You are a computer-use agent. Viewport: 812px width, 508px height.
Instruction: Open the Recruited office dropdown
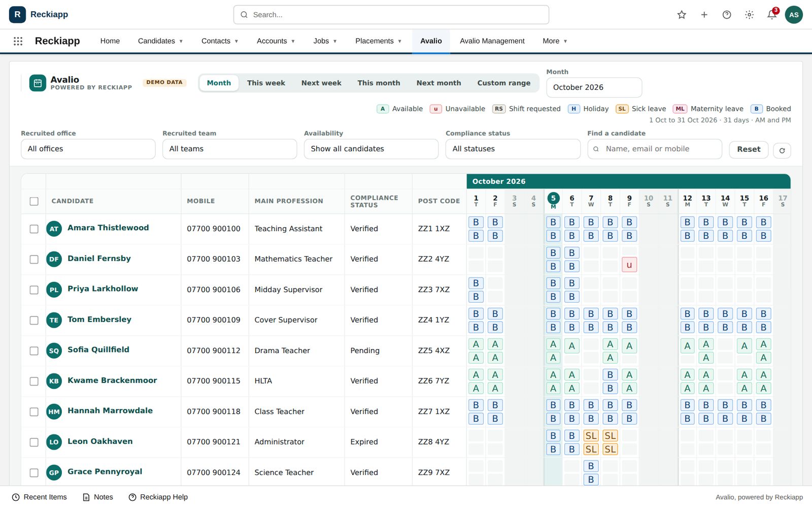[x=88, y=149]
